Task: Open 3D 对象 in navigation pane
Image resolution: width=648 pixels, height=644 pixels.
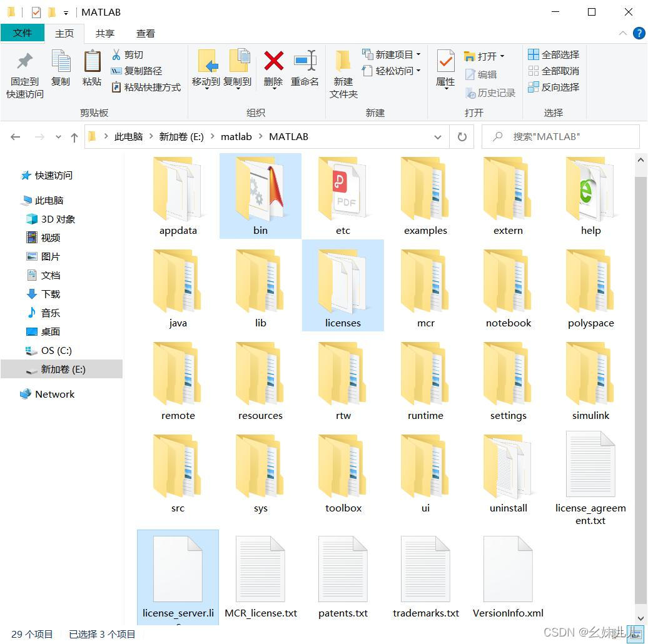Action: point(51,219)
